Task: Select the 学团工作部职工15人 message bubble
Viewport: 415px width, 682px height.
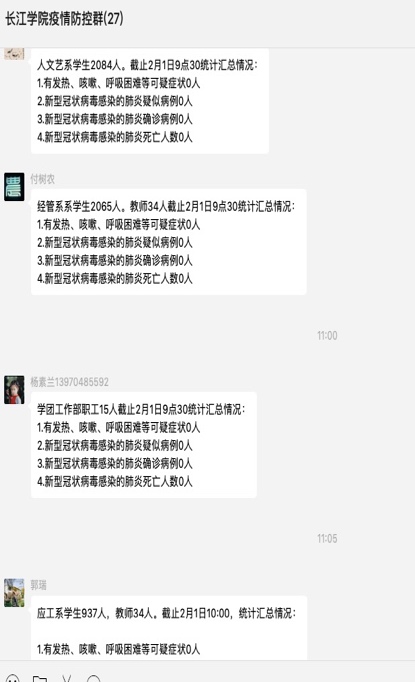Action: click(x=144, y=445)
